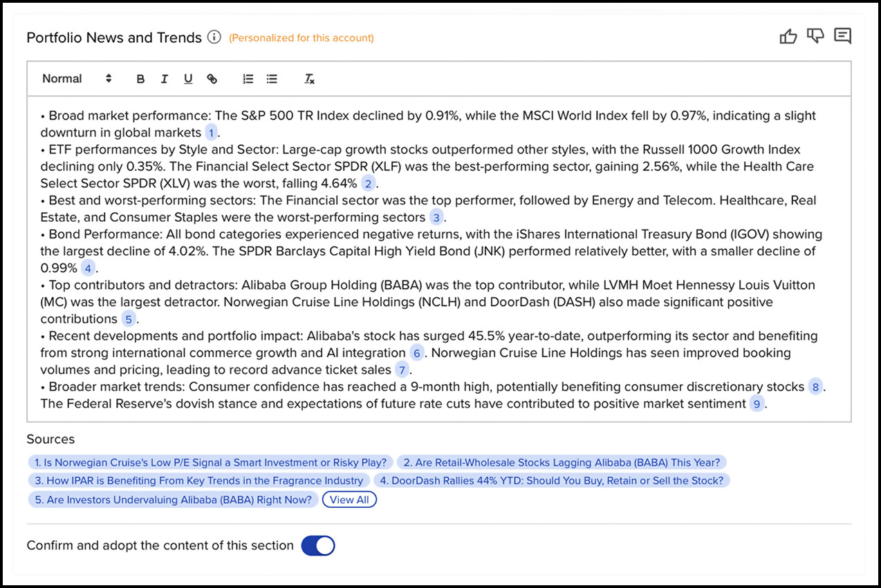Open source 1 about Norwegian Cruise's P/E
Screen dimensions: 881x588
pyautogui.click(x=210, y=462)
